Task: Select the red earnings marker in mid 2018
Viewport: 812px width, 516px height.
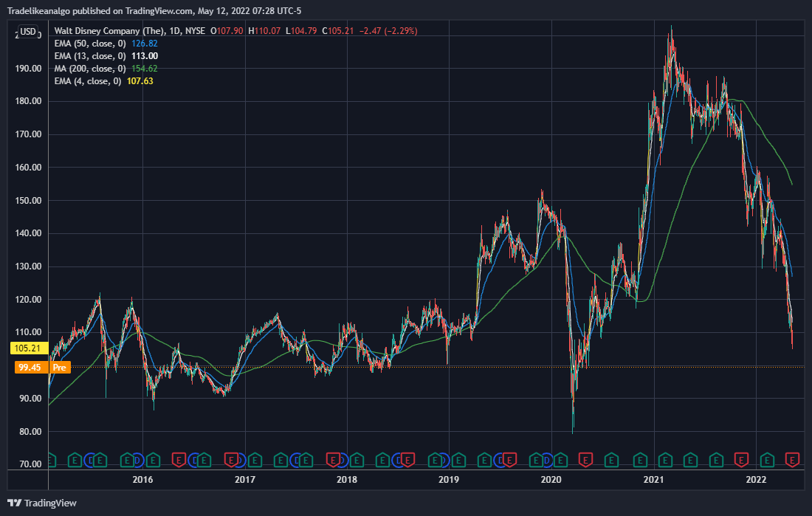Action: 407,460
